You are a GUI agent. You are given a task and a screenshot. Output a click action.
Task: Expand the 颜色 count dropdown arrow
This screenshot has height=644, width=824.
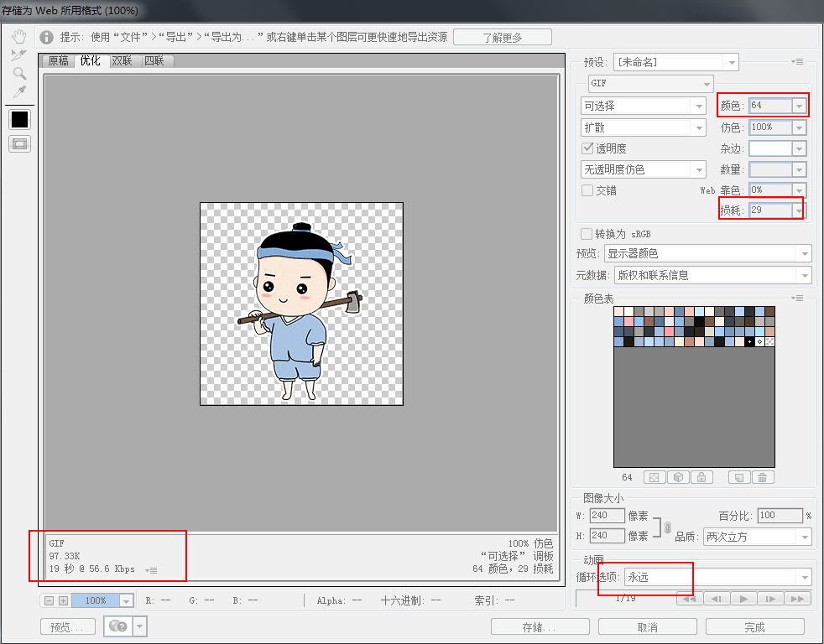point(799,106)
